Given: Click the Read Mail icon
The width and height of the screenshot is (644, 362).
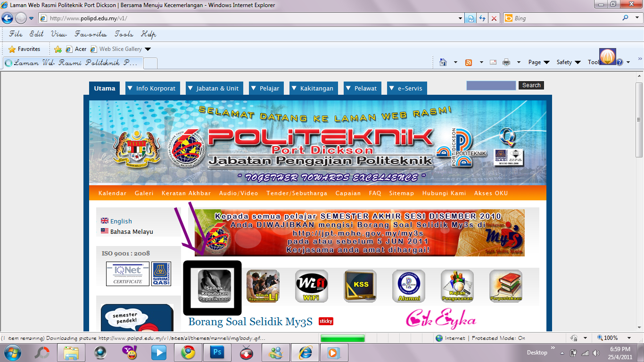Looking at the screenshot, I should [x=493, y=62].
